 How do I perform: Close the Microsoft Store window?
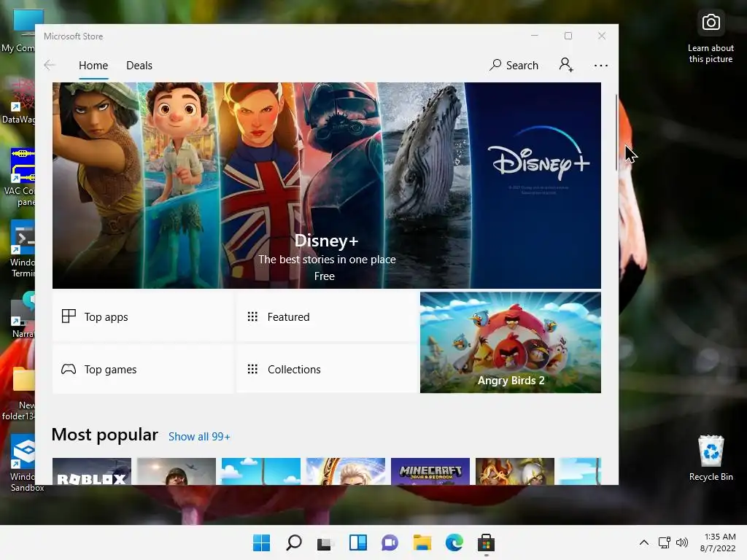coord(602,36)
